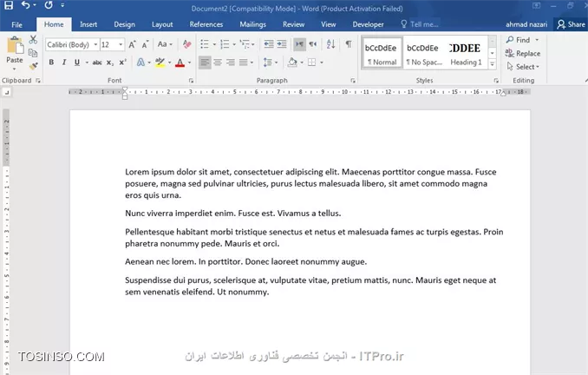Switch to the View tab
Image resolution: width=588 pixels, height=375 pixels.
(329, 25)
